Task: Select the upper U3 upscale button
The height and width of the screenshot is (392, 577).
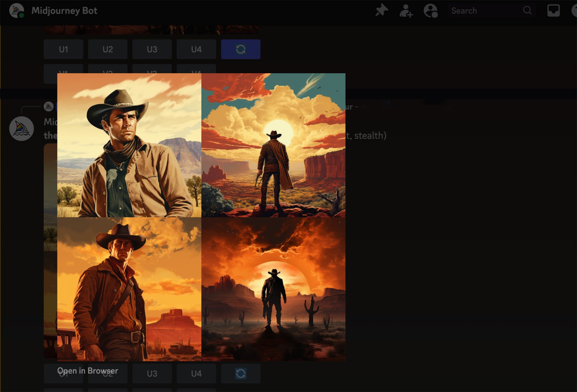Action: tap(152, 49)
